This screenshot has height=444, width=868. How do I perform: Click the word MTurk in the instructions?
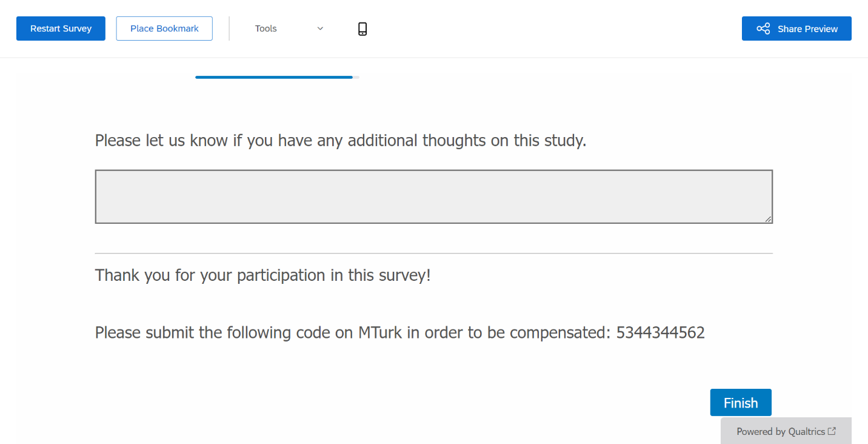[x=380, y=332]
